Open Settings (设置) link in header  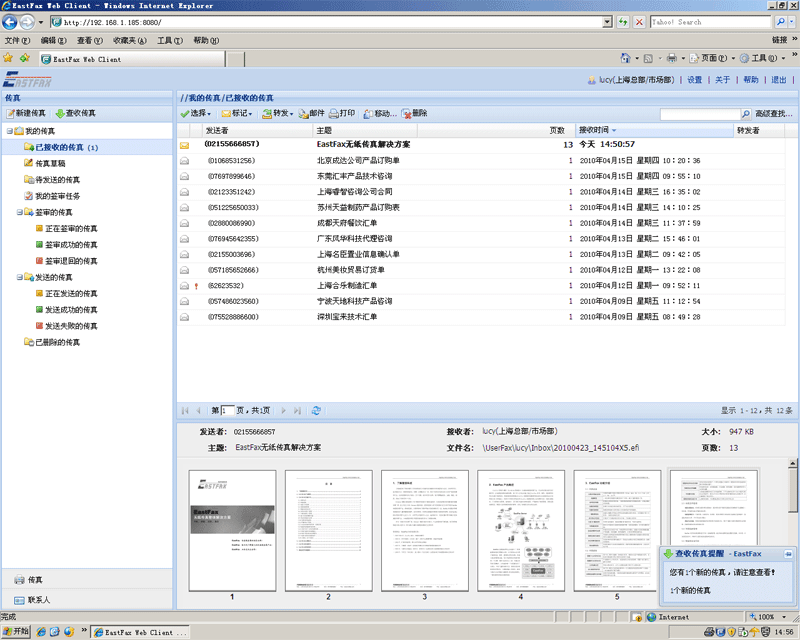(x=694, y=80)
